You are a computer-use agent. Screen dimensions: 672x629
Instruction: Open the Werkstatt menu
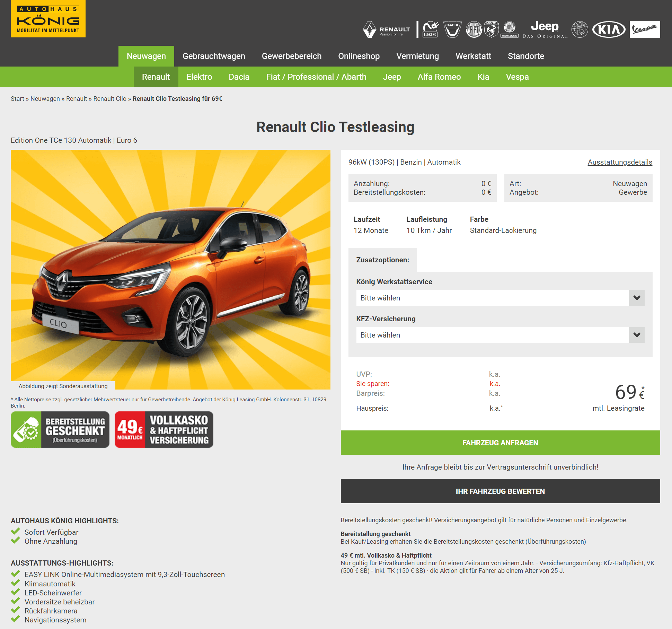click(473, 56)
